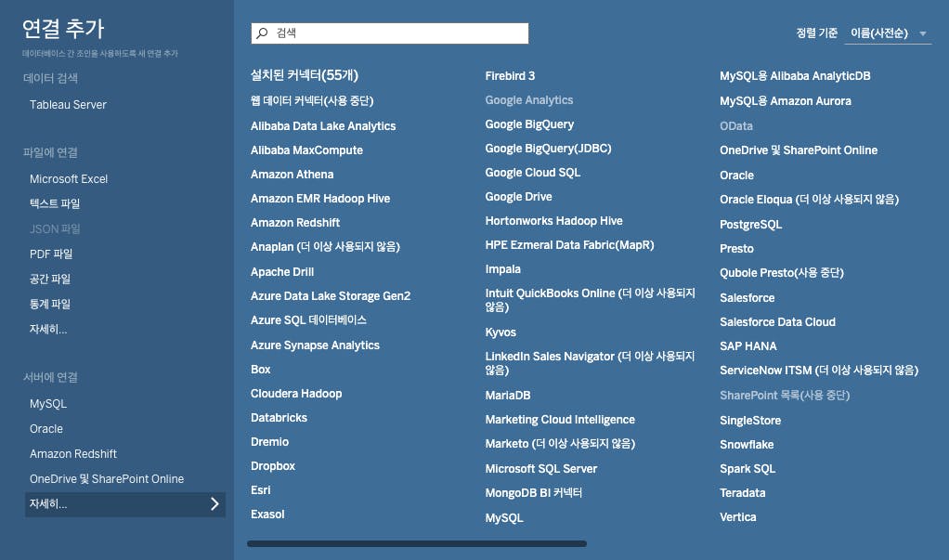Open 자세히... under 파일에 연결
The width and height of the screenshot is (949, 560).
pyautogui.click(x=48, y=330)
